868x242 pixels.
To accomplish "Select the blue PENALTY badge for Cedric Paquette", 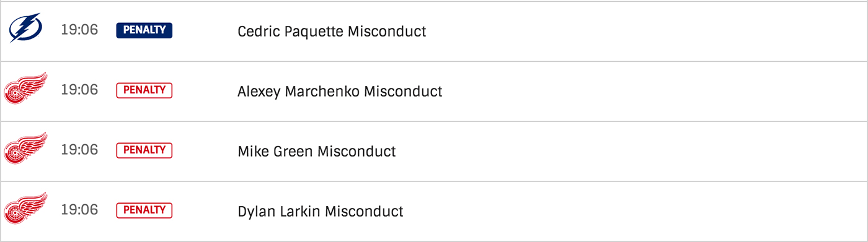I will click(x=144, y=30).
